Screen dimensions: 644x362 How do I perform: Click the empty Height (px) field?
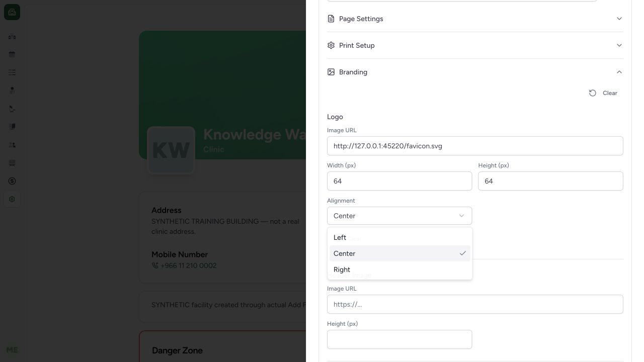click(399, 339)
